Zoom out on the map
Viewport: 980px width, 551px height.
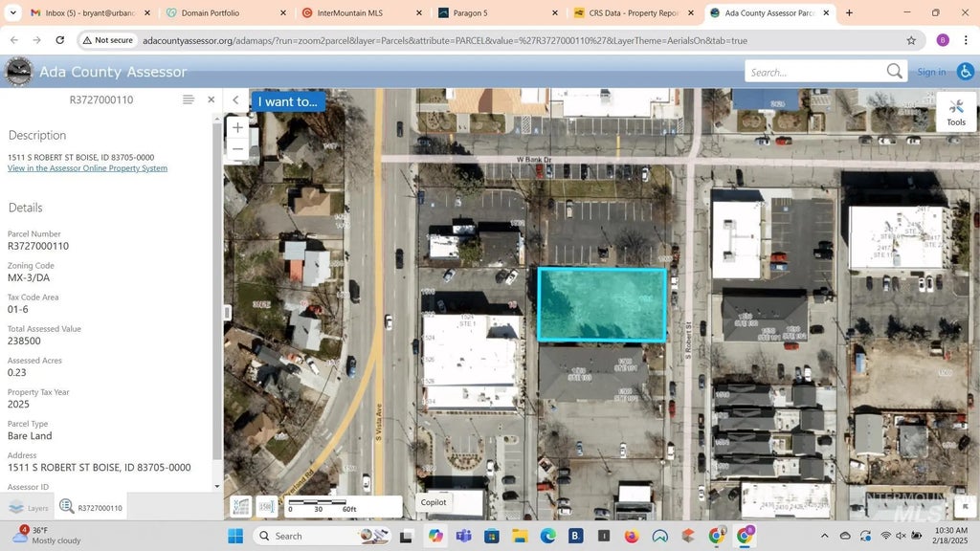[237, 149]
